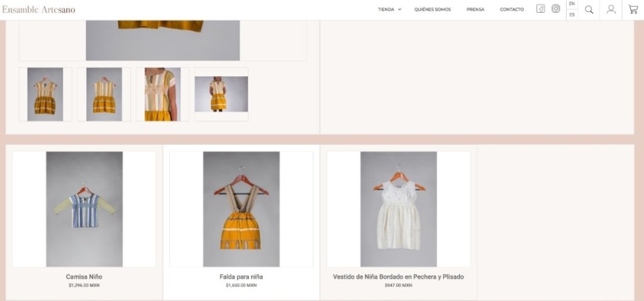
Task: Click the $1,650.00 MXN price
Action: [241, 285]
